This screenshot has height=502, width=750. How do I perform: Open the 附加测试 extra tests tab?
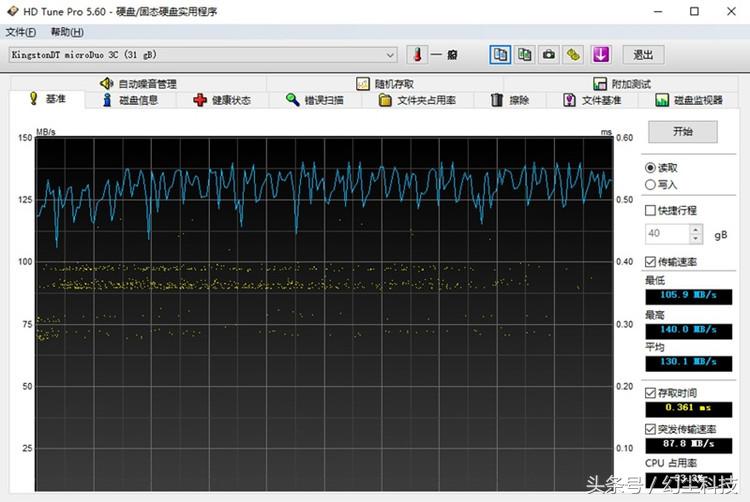point(622,84)
